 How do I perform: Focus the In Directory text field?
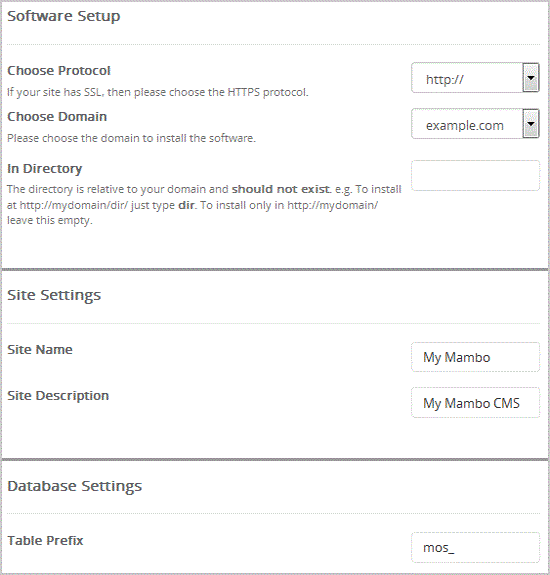coord(475,175)
